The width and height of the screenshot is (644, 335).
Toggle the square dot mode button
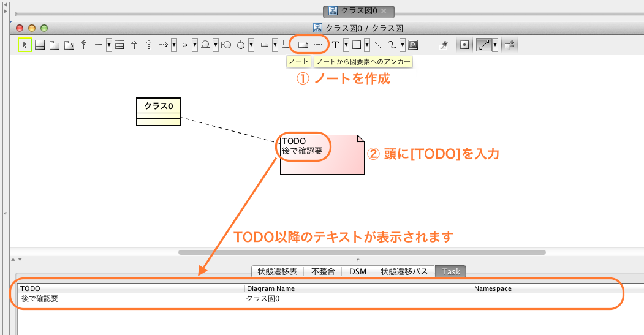coord(464,45)
